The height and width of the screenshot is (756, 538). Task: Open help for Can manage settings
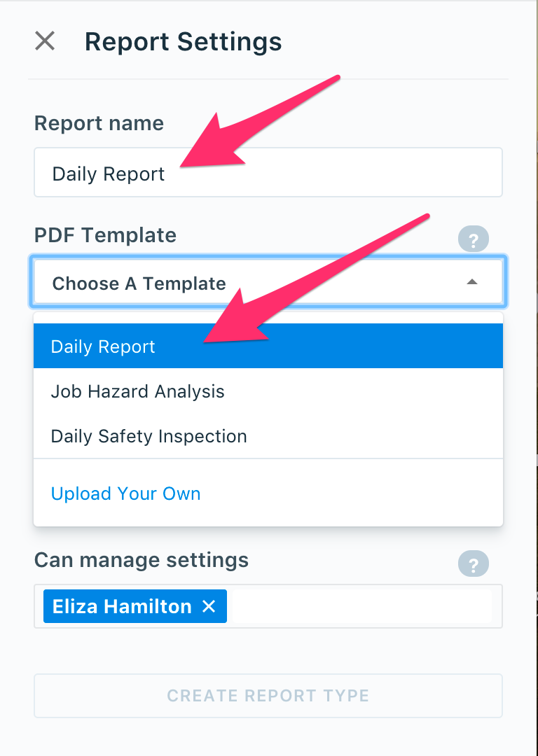point(473,563)
